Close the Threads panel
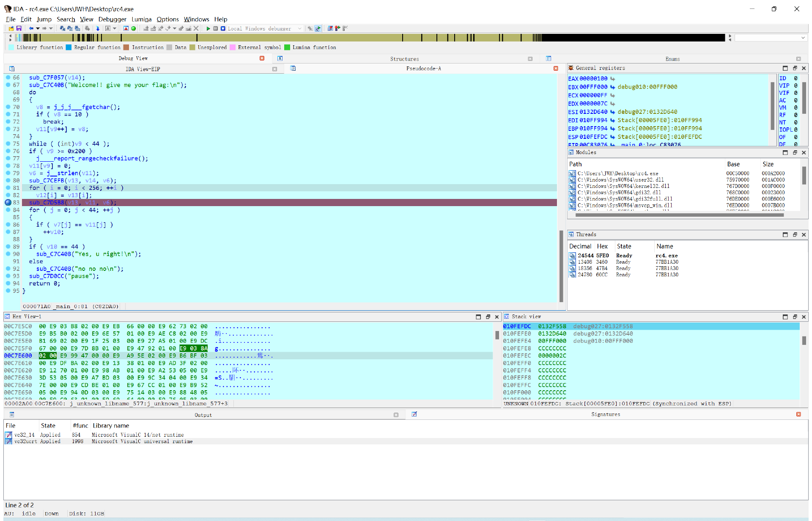The height and width of the screenshot is (521, 812). point(804,234)
